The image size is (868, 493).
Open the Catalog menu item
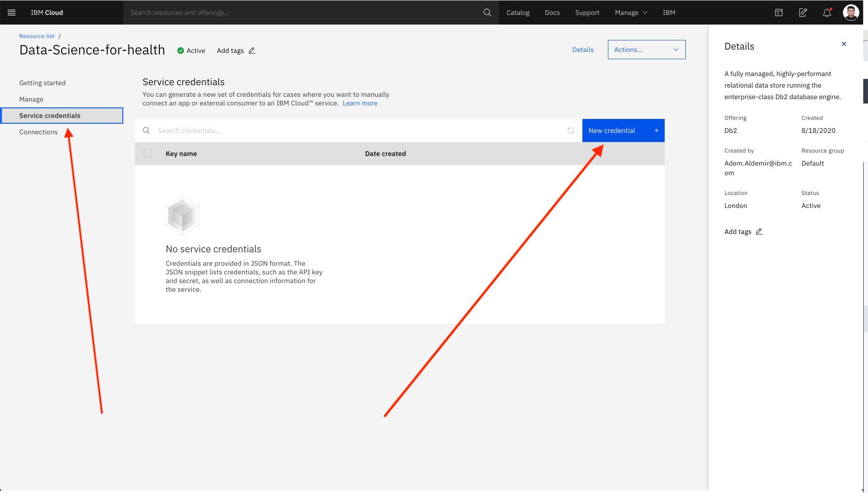518,13
